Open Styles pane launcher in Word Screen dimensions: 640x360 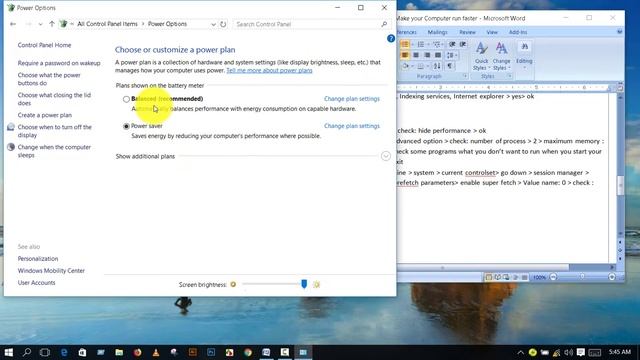(510, 76)
